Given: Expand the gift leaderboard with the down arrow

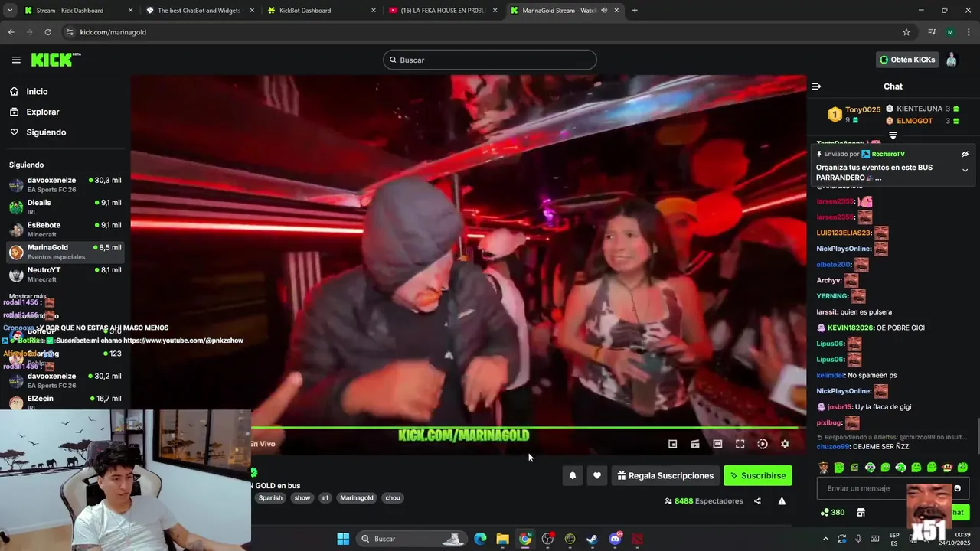Looking at the screenshot, I should click(x=893, y=135).
